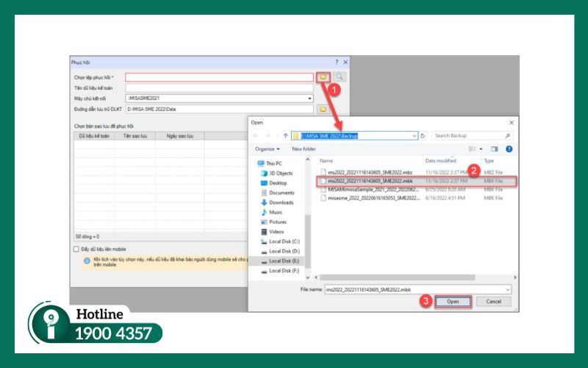Refresh the Backup folder listing
Viewport: 588px width, 368px height.
click(423, 135)
